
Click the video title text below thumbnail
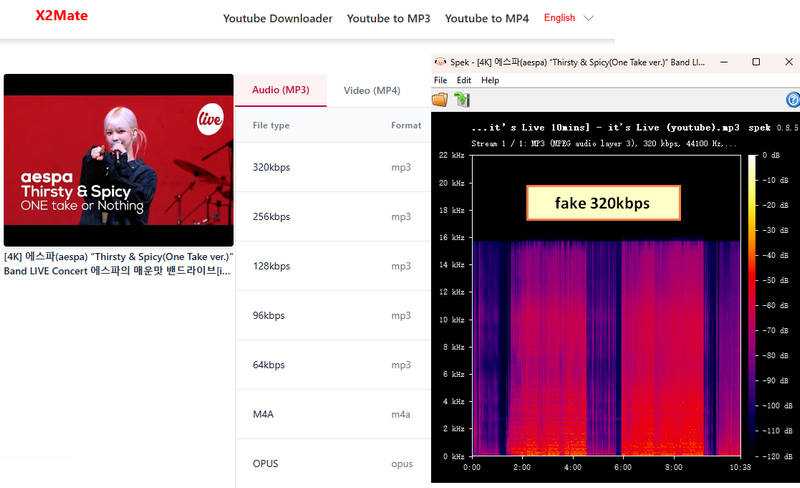click(118, 264)
